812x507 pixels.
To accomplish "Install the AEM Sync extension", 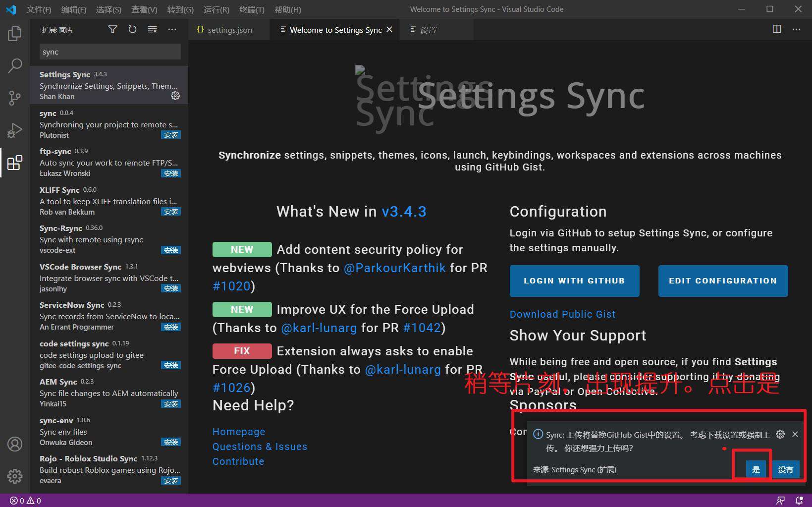I will (171, 404).
